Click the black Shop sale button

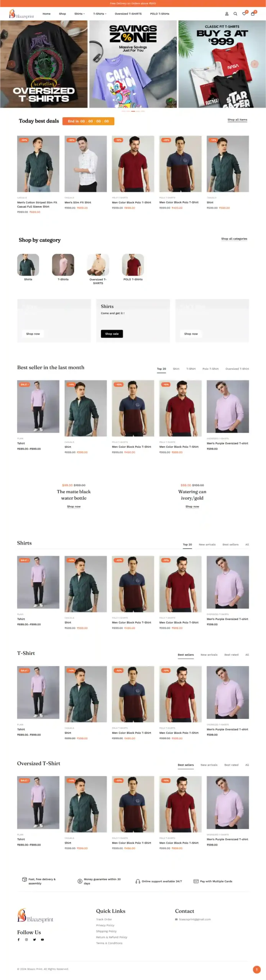112,334
